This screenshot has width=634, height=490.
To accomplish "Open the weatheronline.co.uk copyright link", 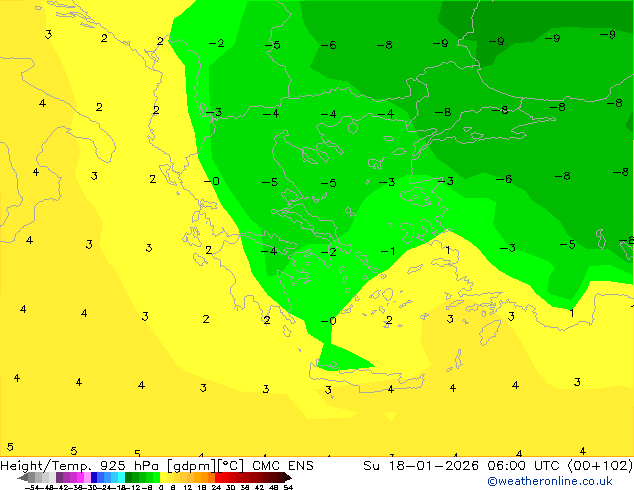I will (x=550, y=481).
